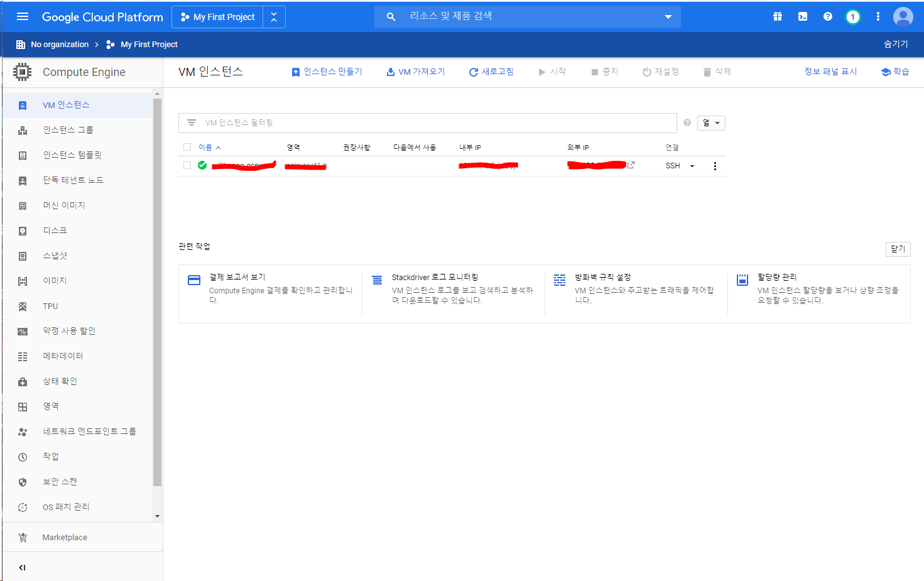
Task: Click SSH connect button
Action: 673,166
